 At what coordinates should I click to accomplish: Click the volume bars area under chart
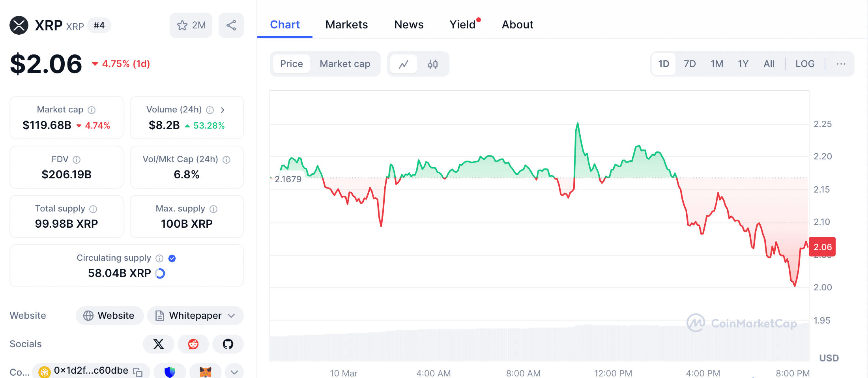(x=539, y=343)
